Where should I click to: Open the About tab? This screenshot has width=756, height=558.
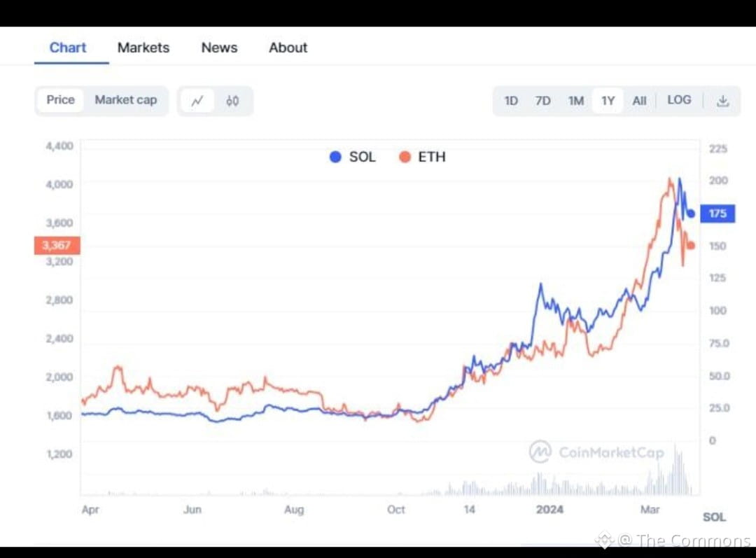288,48
